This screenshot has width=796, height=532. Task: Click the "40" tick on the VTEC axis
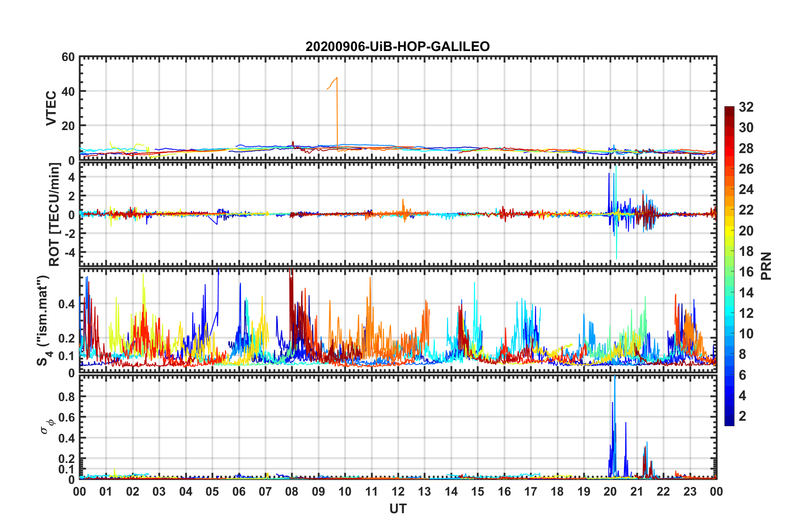pyautogui.click(x=68, y=91)
